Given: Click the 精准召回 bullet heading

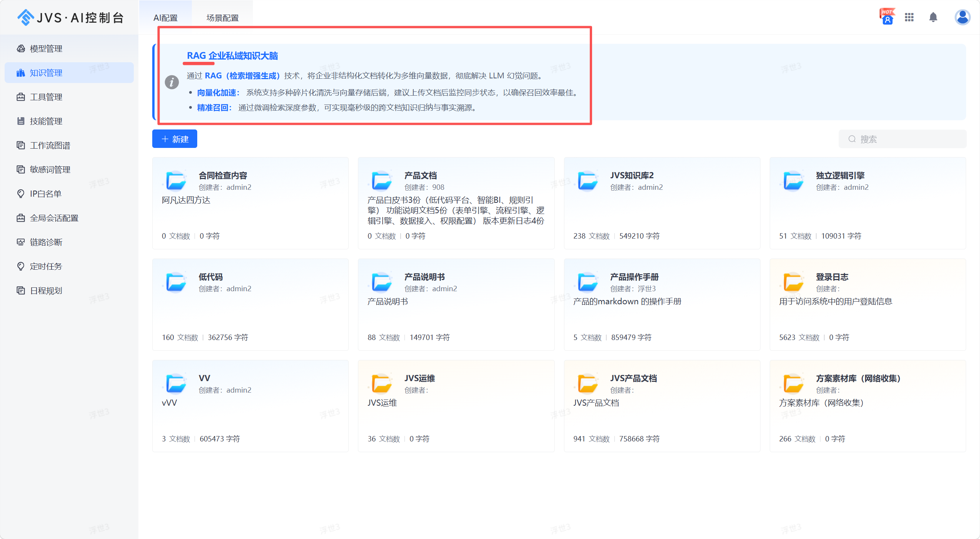Looking at the screenshot, I should (214, 108).
